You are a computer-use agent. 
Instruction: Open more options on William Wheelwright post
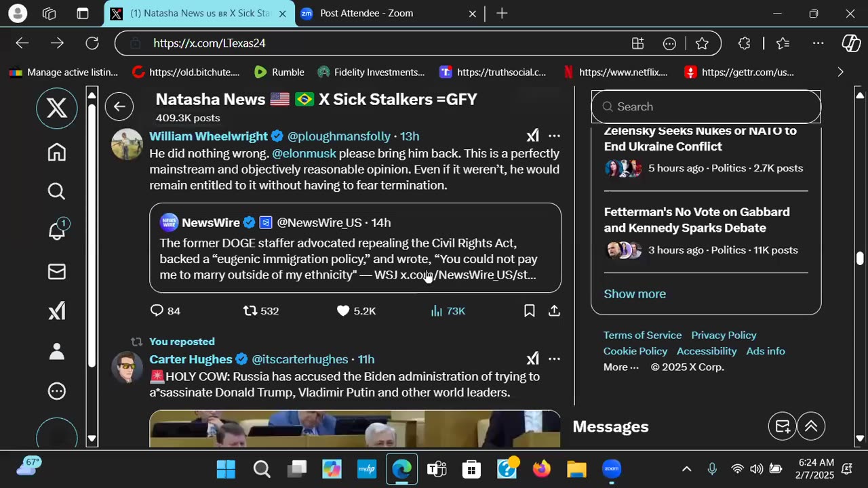click(x=554, y=136)
